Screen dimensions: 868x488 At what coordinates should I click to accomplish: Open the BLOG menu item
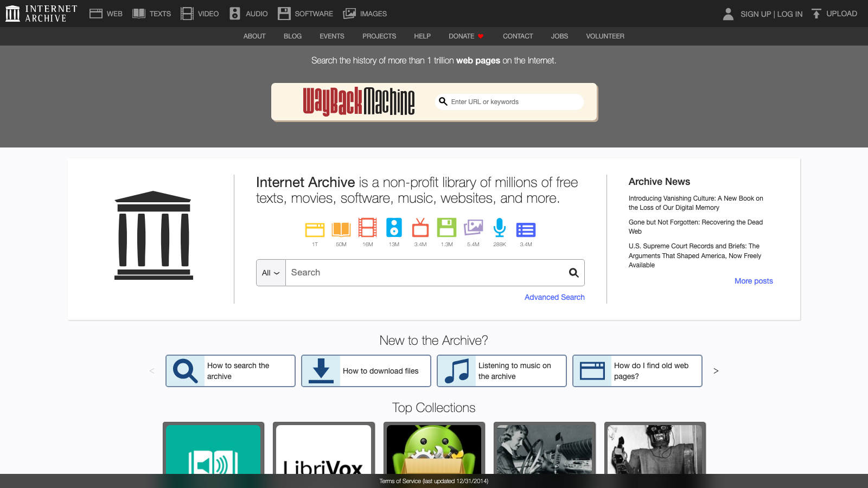pyautogui.click(x=292, y=36)
